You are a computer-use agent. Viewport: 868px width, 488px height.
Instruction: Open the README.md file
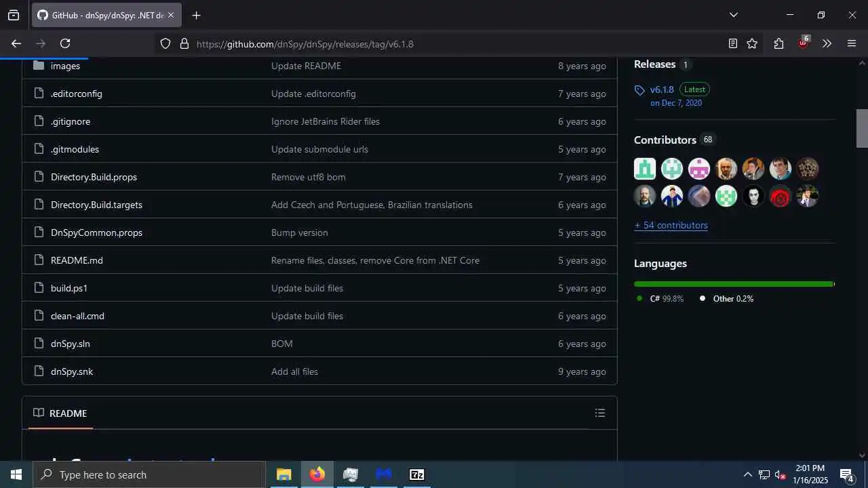(x=77, y=260)
